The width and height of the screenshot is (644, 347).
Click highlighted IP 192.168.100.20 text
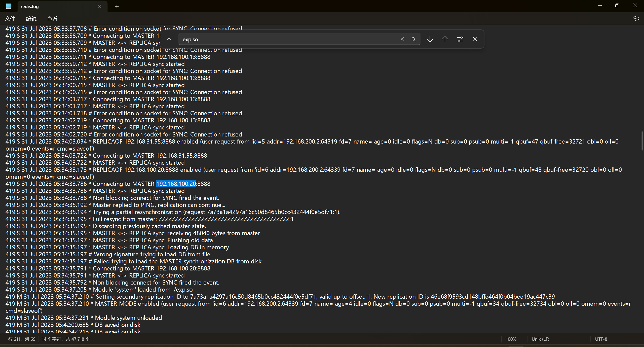[176, 184]
